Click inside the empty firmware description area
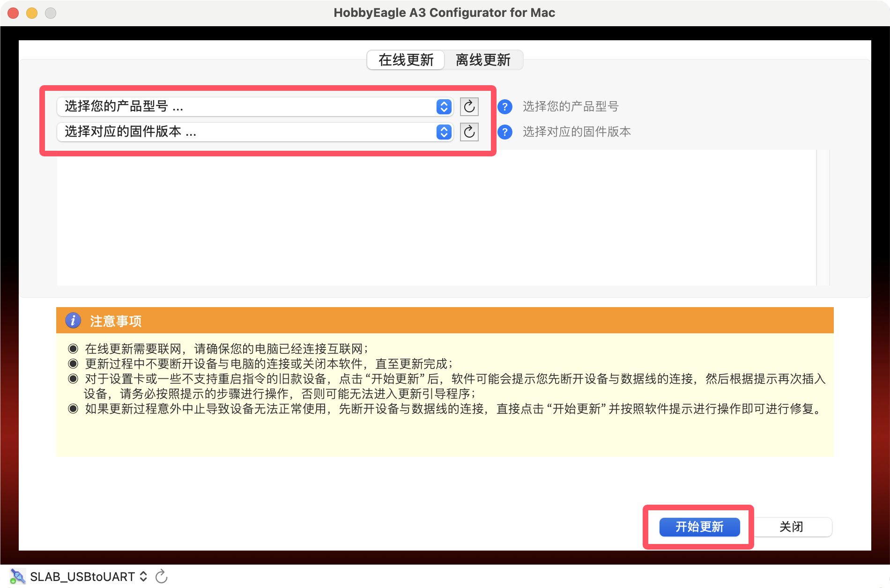 (x=436, y=218)
